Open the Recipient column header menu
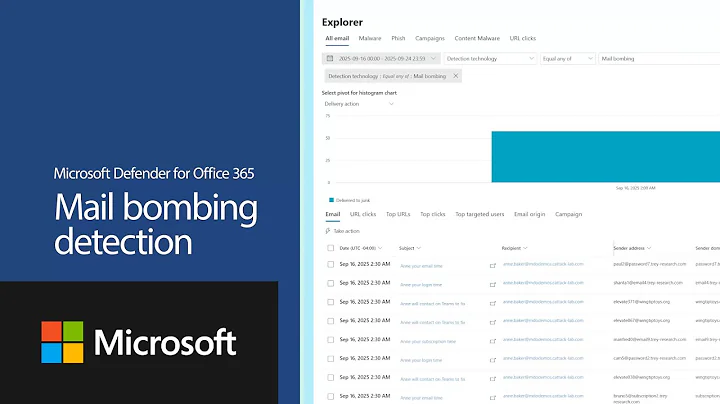 click(x=514, y=248)
